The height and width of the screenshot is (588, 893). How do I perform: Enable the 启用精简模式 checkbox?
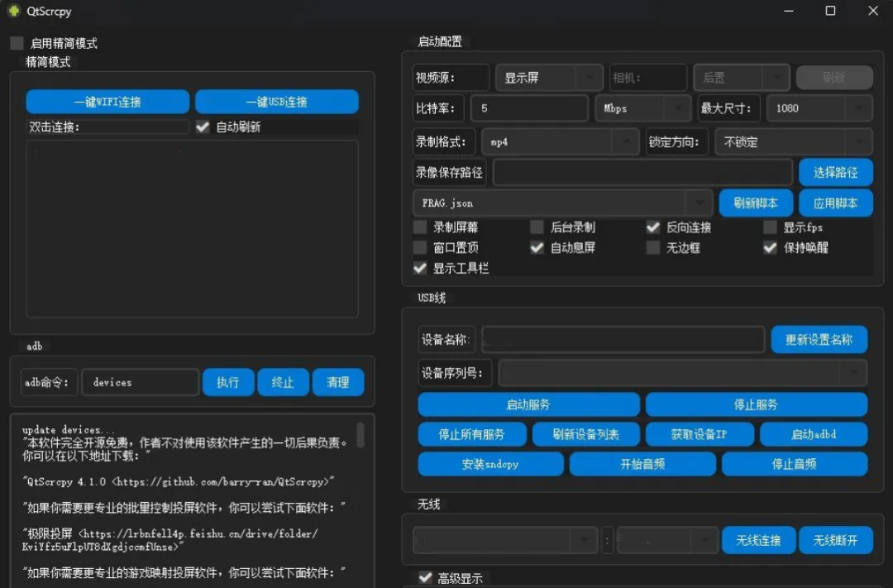pos(17,43)
